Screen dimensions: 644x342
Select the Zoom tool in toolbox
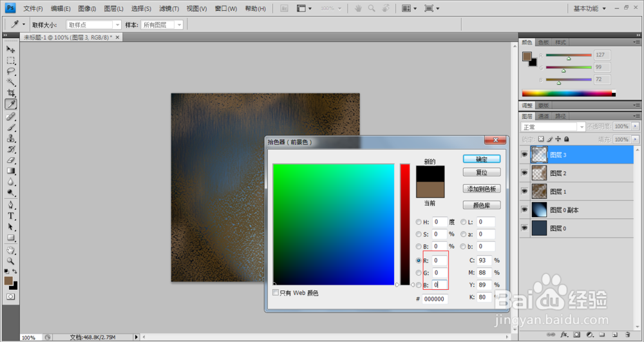click(x=11, y=261)
